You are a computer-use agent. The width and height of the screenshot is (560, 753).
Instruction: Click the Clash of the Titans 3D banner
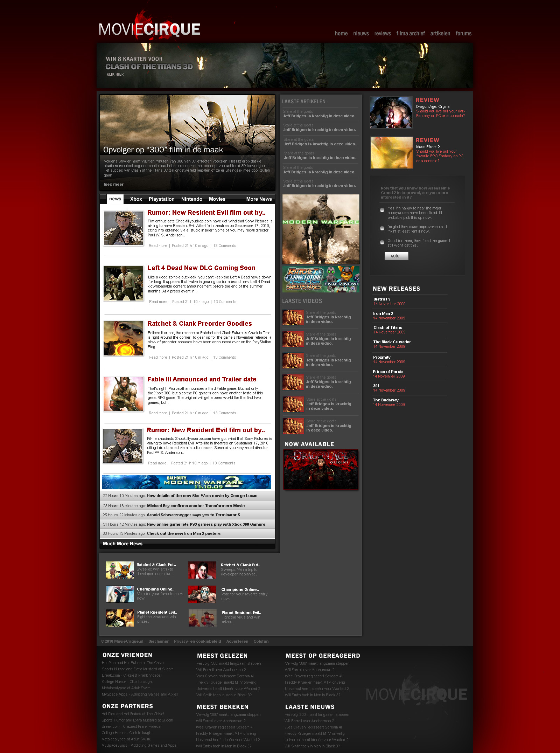[285, 65]
